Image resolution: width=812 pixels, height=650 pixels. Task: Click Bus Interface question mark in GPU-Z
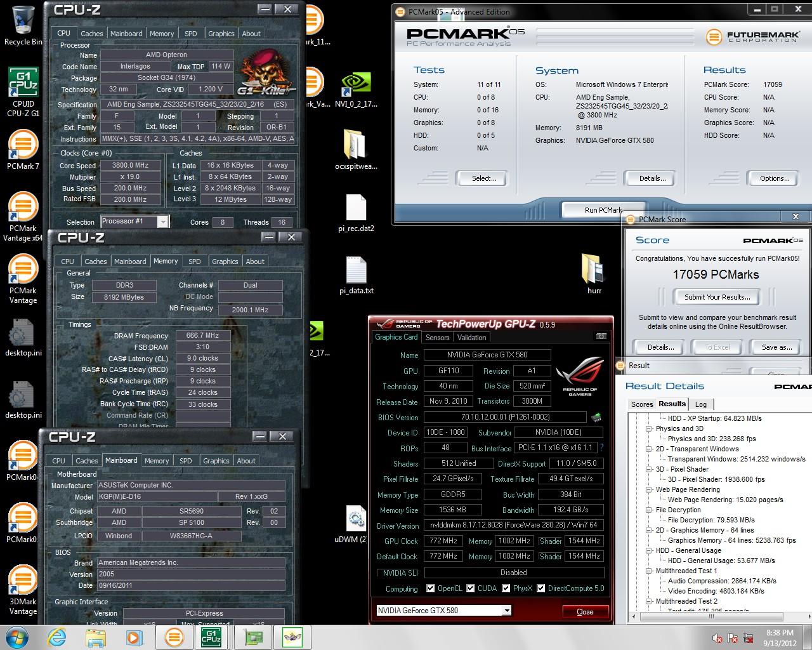[x=601, y=448]
